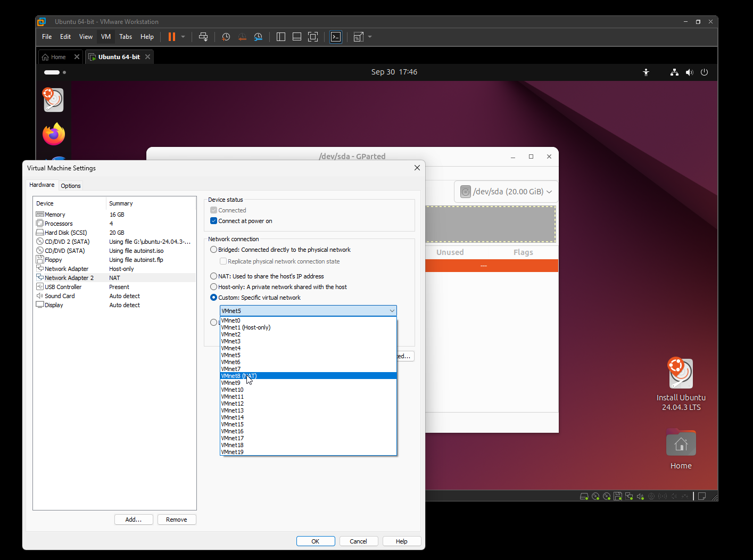Open the snapshot manager icon
This screenshot has width=753, height=560.
pos(258,37)
